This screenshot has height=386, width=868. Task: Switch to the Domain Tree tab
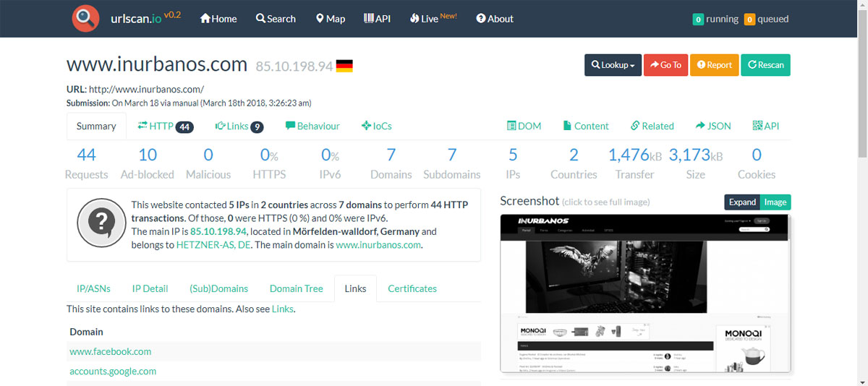tap(296, 288)
